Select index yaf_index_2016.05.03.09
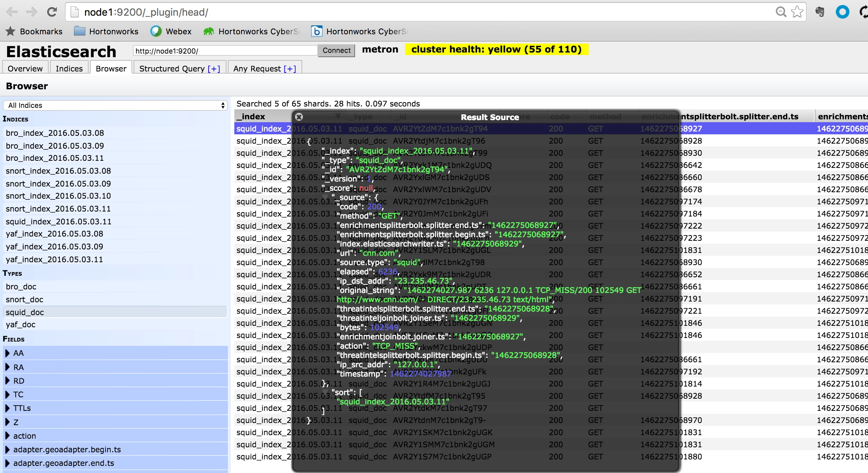Screen dimensions: 868x473 (115, 247)
